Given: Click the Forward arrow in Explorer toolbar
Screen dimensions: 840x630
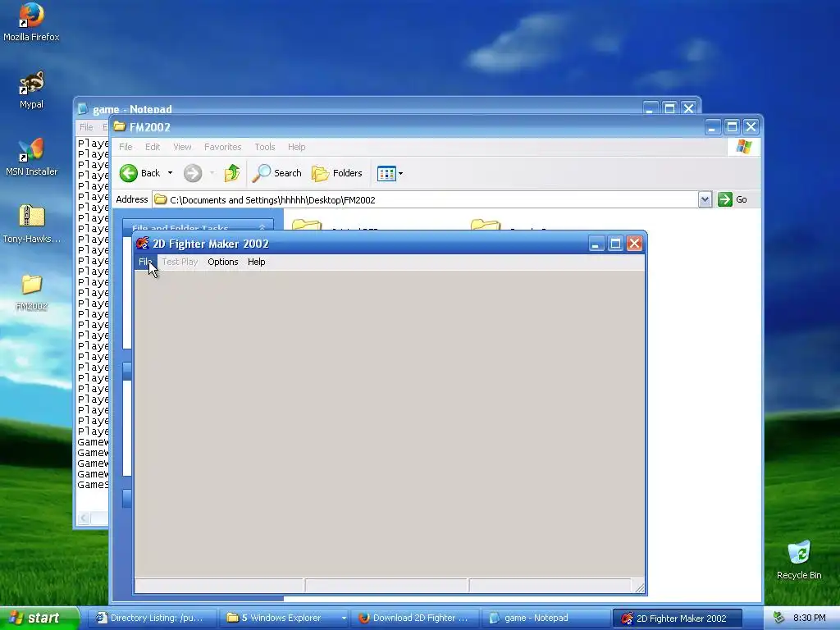Looking at the screenshot, I should (x=193, y=173).
